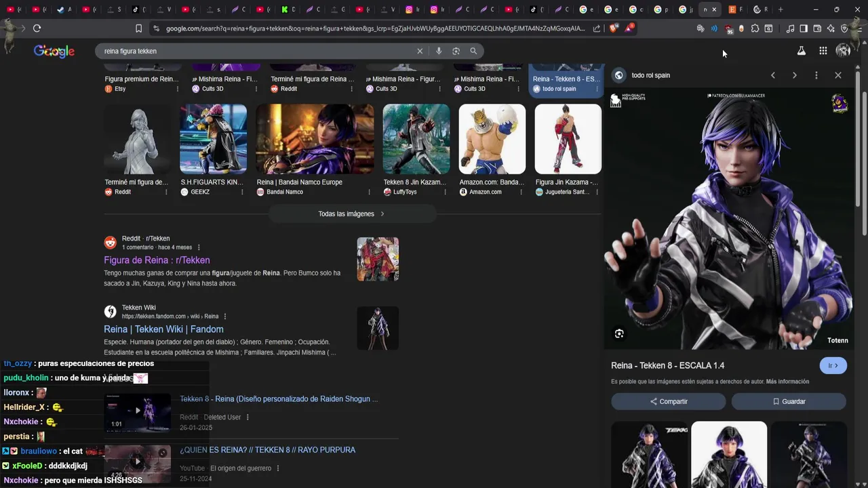
Task: Click the URL address bar
Action: [x=375, y=28]
